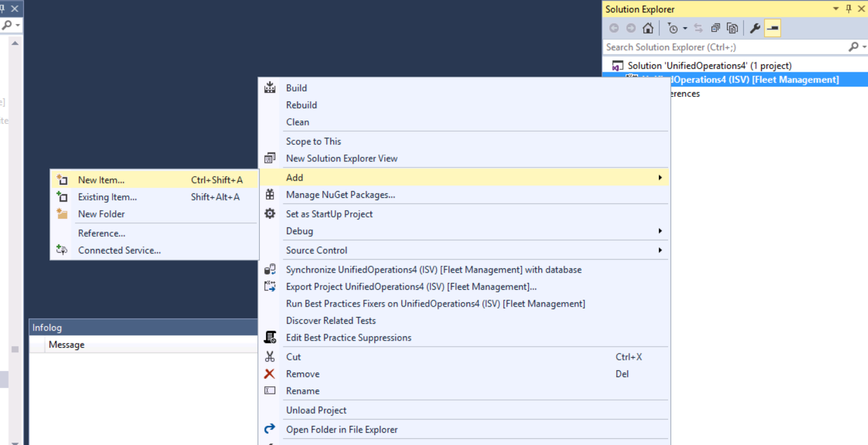The height and width of the screenshot is (445, 868).
Task: Select the Solution 'UnifiedOperations4' tree node
Action: [x=709, y=66]
